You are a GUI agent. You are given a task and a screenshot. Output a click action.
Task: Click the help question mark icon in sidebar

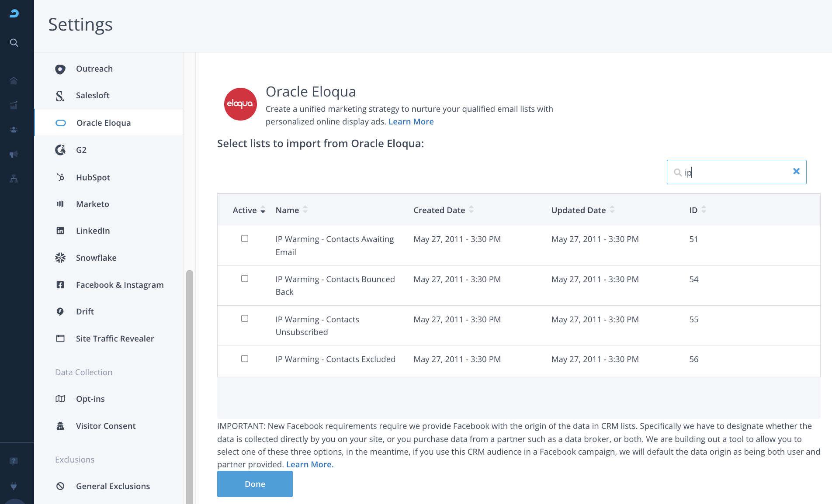tap(14, 461)
